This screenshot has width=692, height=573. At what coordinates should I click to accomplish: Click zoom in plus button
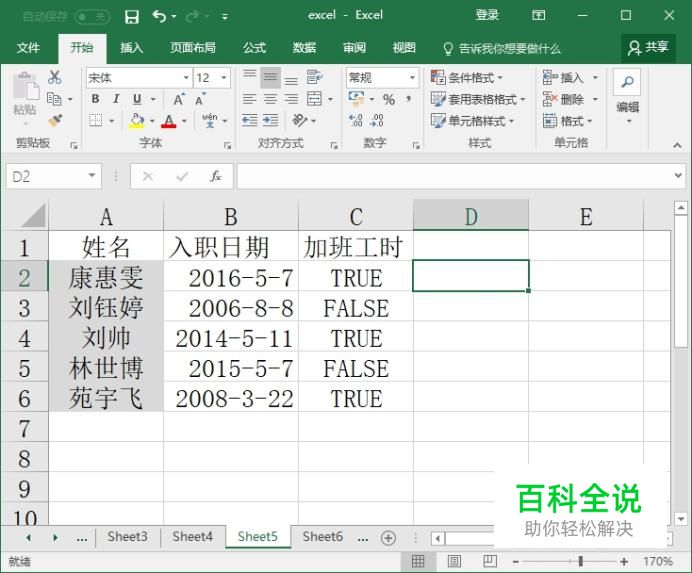(x=624, y=562)
